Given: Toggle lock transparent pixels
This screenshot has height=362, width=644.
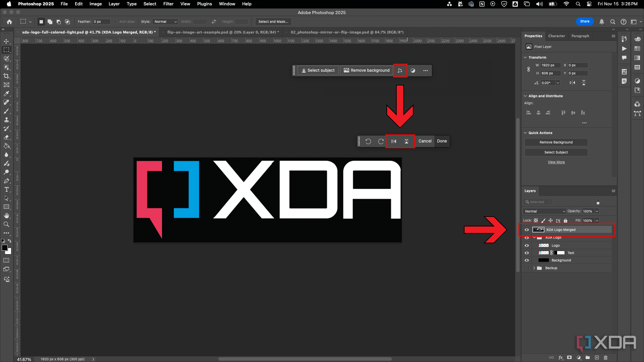Looking at the screenshot, I should [x=536, y=221].
